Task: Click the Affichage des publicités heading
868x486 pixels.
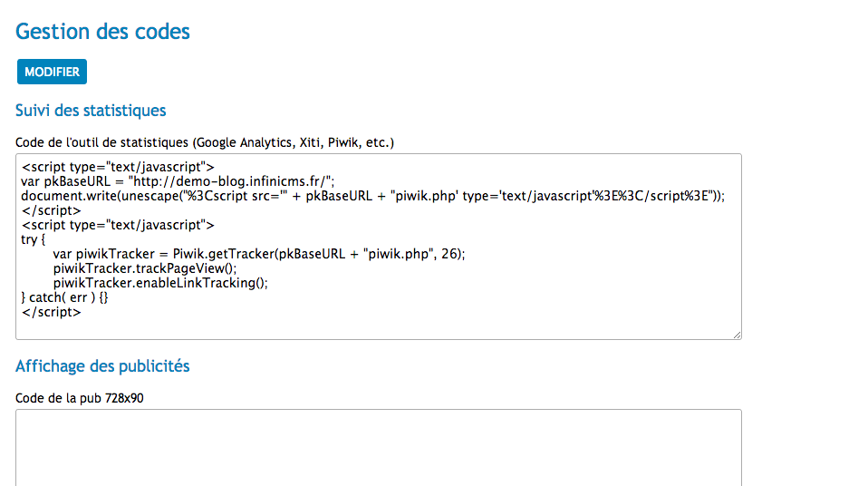Action: 102,365
